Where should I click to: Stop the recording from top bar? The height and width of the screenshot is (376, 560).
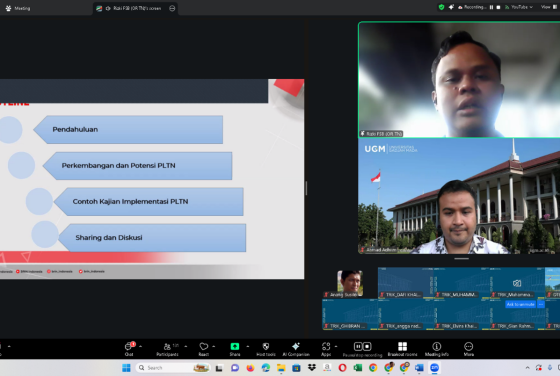click(x=498, y=7)
